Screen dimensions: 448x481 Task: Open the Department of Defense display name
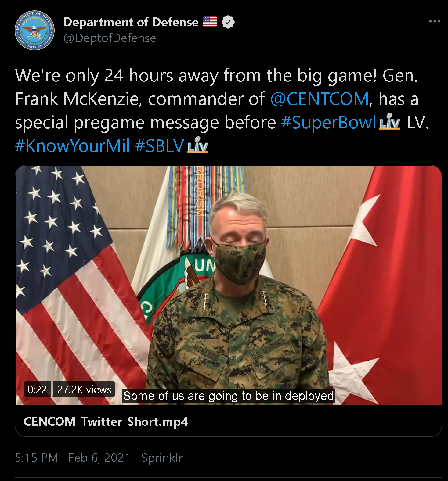click(x=131, y=22)
